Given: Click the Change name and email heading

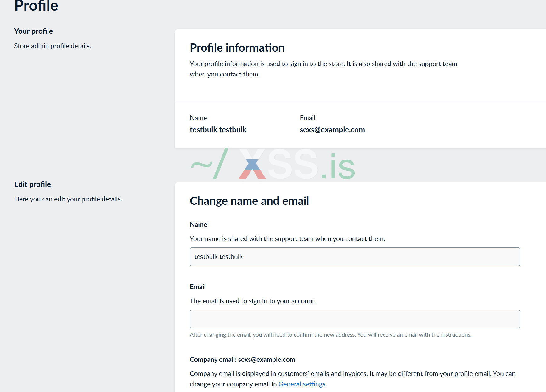Looking at the screenshot, I should tap(249, 201).
